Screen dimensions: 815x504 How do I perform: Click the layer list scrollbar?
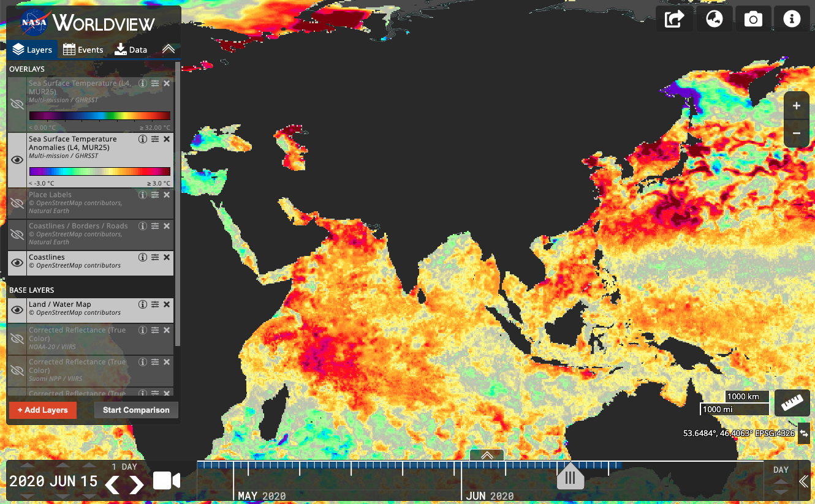pyautogui.click(x=178, y=203)
